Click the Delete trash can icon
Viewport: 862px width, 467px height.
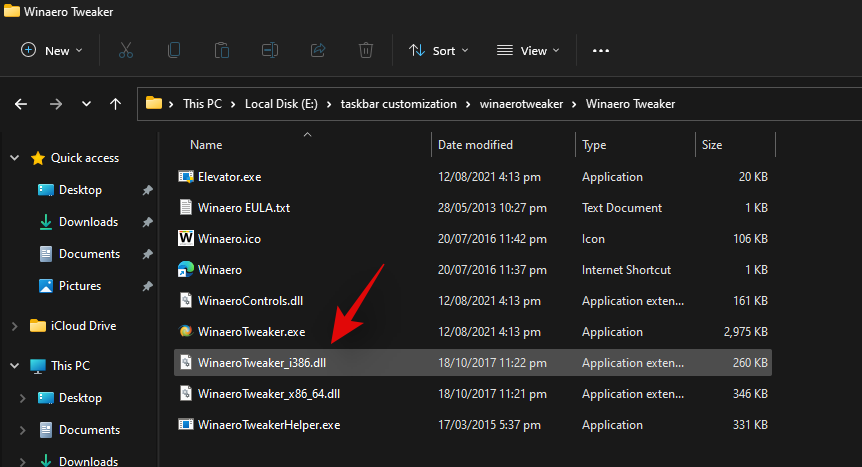(366, 50)
